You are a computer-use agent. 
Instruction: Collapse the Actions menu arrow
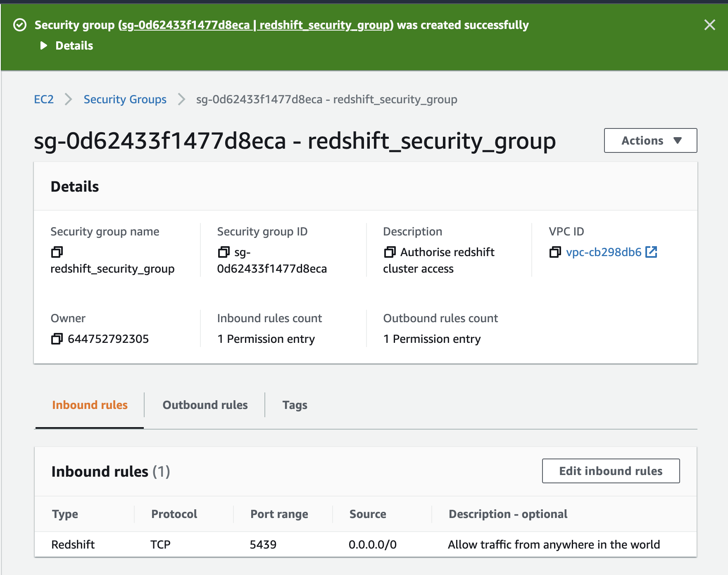[678, 140]
